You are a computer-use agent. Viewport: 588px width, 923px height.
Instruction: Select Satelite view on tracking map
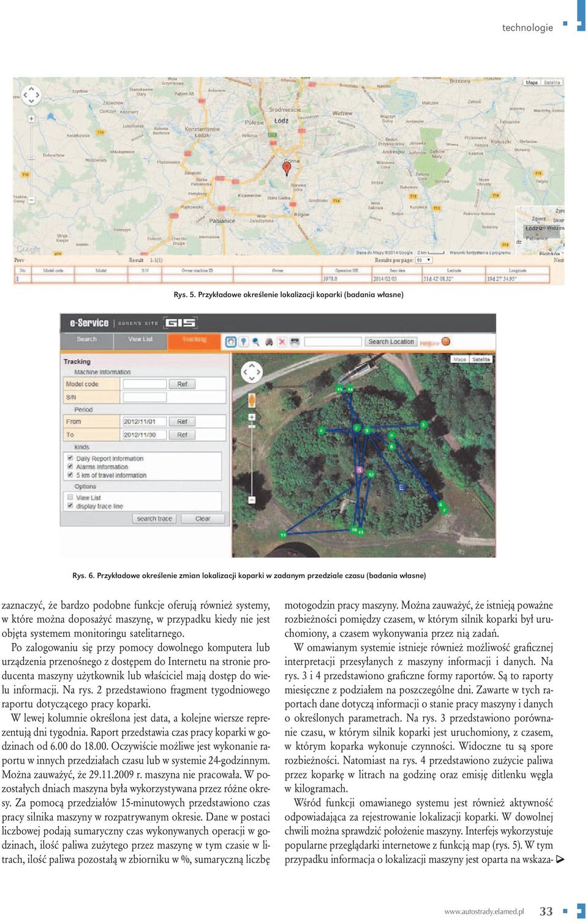pyautogui.click(x=481, y=359)
